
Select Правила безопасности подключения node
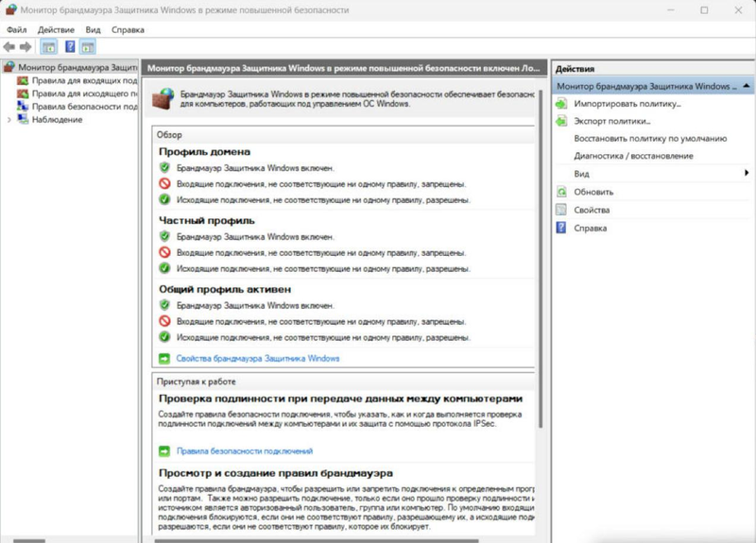(x=84, y=107)
